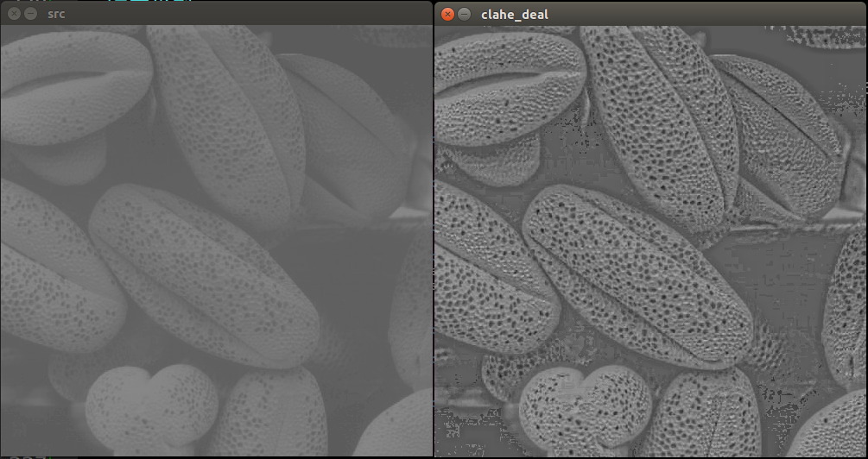Minimize the clahe_deal window
The image size is (868, 459).
(465, 15)
